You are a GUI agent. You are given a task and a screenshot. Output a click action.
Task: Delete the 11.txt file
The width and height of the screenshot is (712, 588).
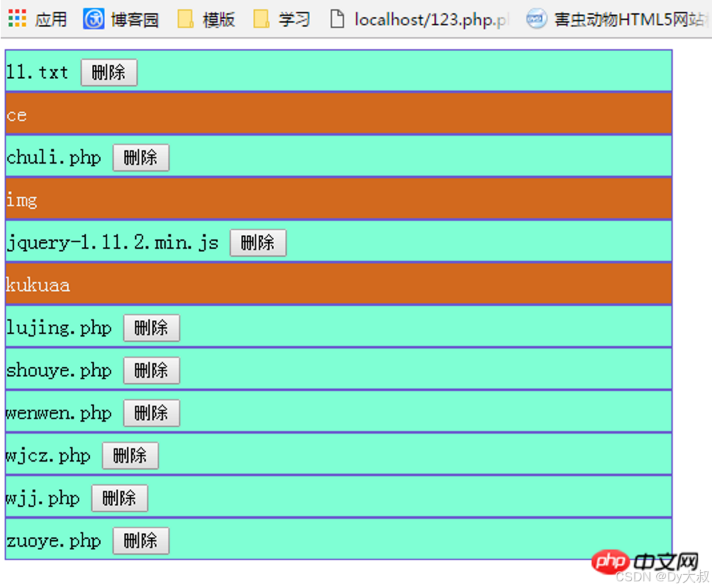[x=108, y=72]
